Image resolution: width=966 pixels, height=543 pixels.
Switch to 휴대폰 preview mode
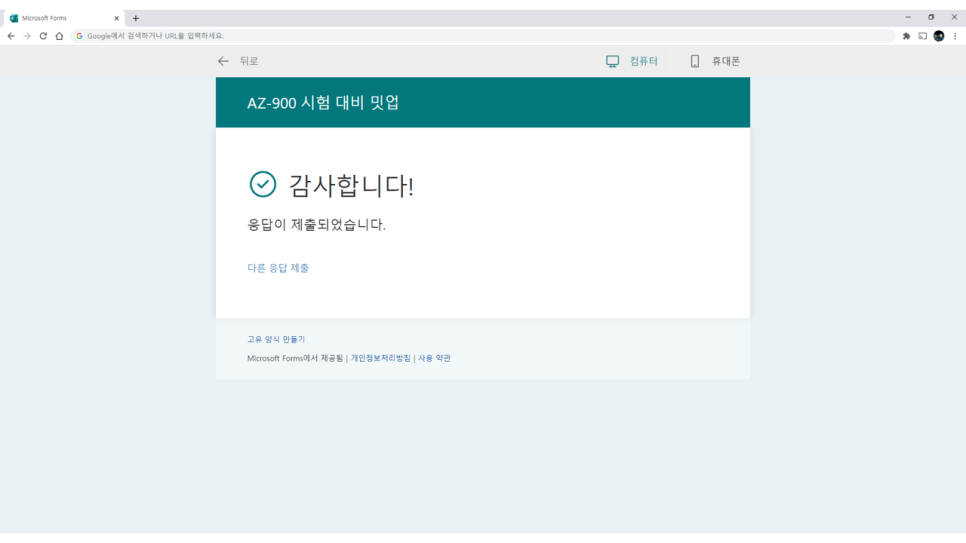point(715,61)
